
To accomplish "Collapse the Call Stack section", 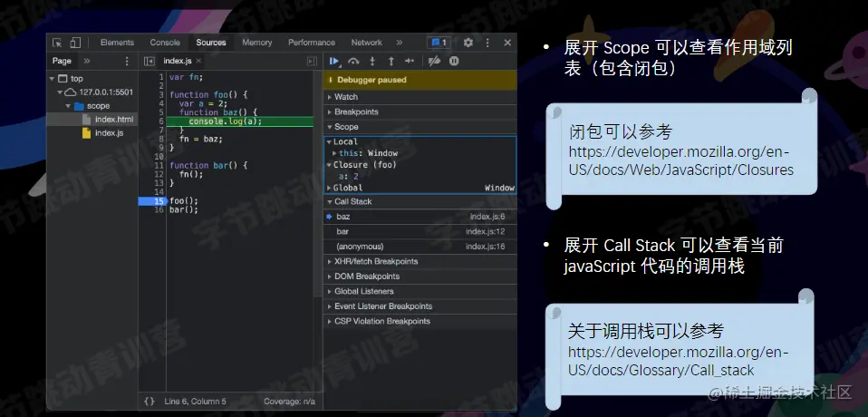I will click(420, 201).
